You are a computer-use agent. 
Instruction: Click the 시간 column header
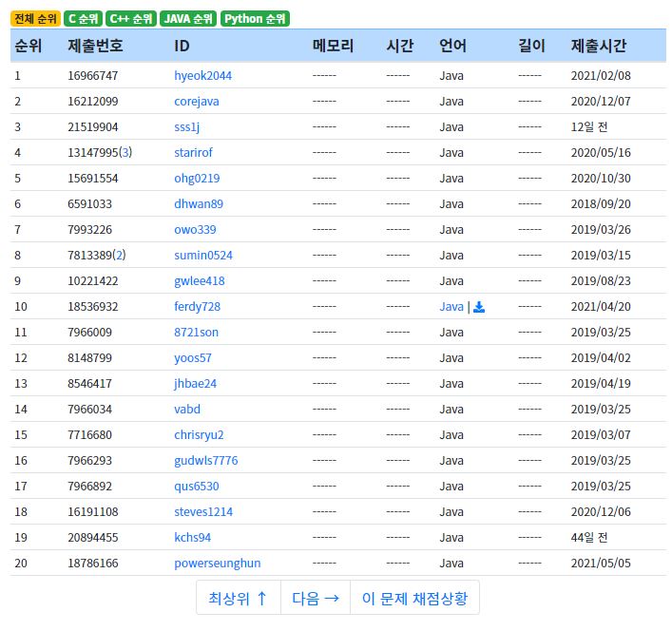pos(400,46)
